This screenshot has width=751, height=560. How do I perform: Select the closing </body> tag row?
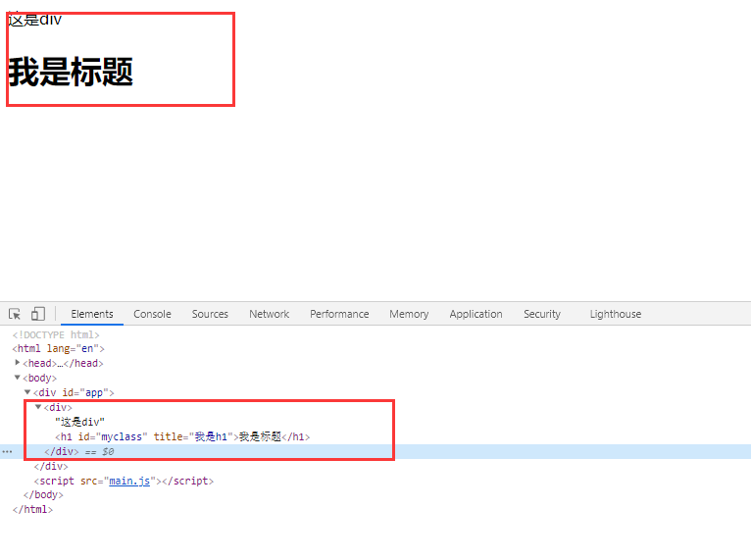pos(43,494)
